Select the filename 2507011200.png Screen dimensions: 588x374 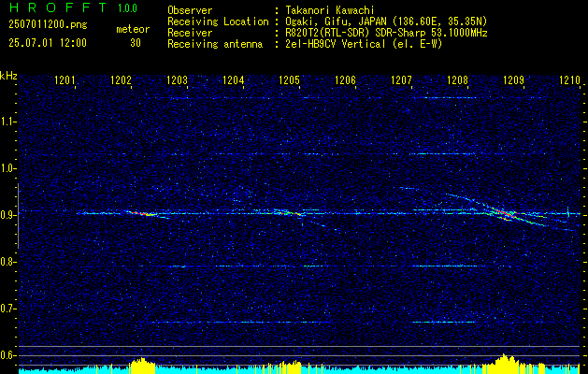pos(48,24)
